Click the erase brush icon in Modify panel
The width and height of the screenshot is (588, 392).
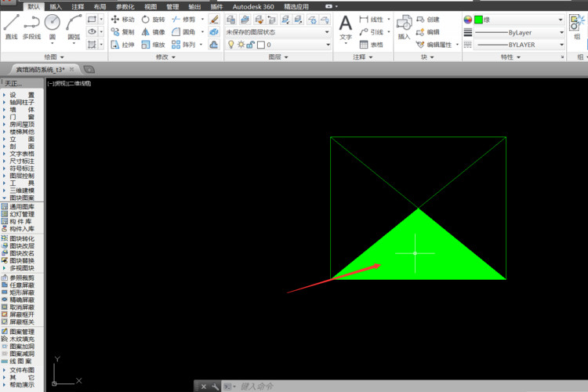coord(214,19)
